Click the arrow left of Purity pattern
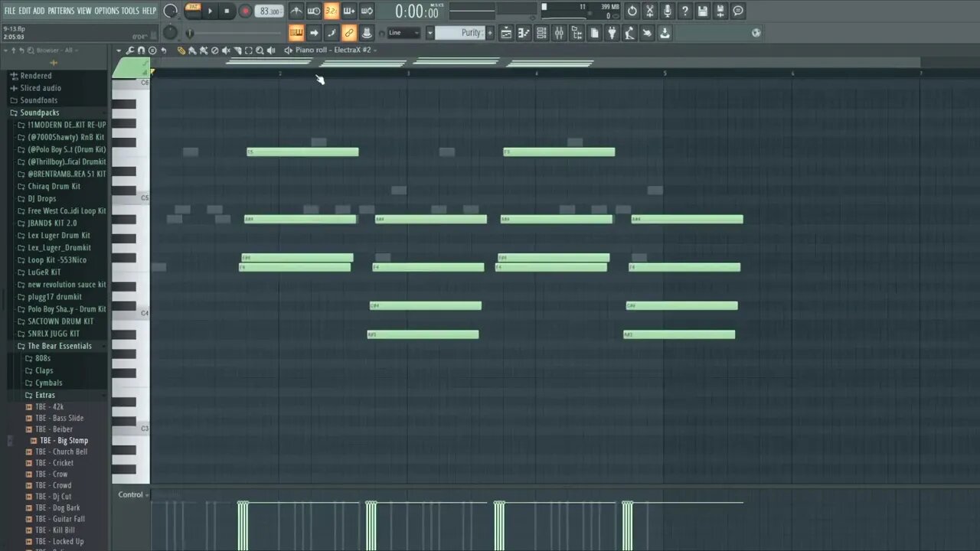The height and width of the screenshot is (551, 980). tap(430, 33)
